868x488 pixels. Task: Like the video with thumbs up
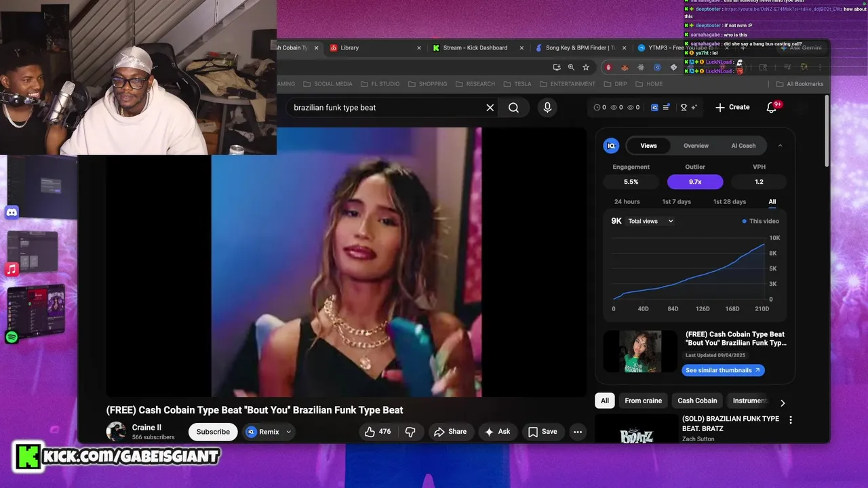[378, 432]
